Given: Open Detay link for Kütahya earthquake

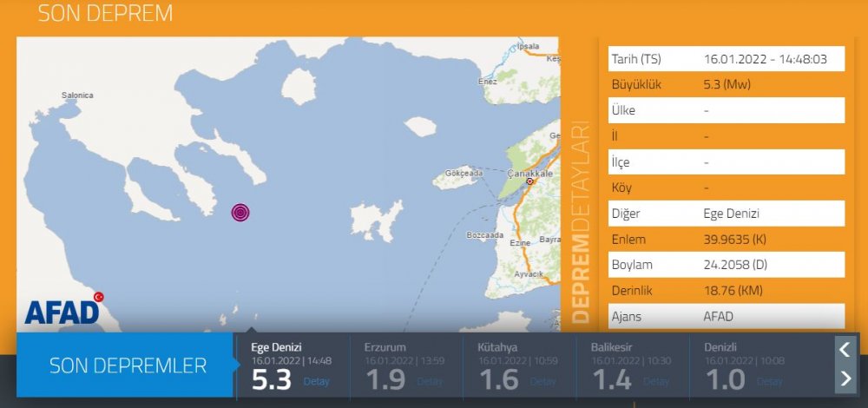Looking at the screenshot, I should 542,381.
